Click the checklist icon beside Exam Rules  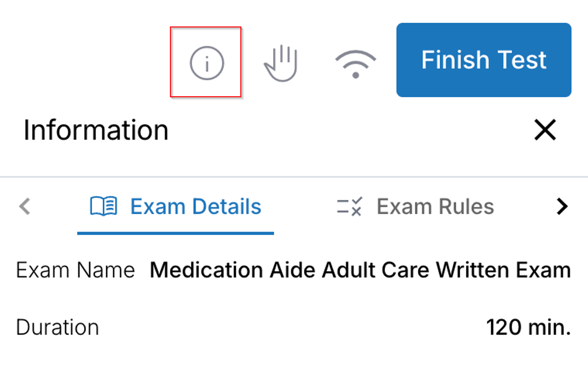point(349,207)
